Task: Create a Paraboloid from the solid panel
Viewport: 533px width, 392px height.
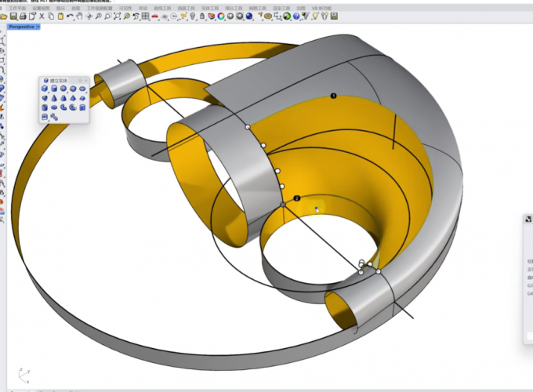Action: pos(45,98)
